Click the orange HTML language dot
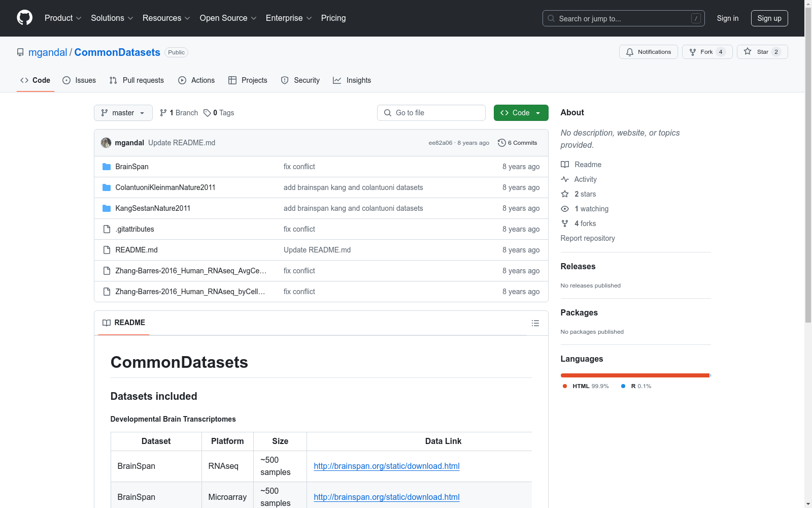Viewport: 812px width, 508px height. (565, 386)
